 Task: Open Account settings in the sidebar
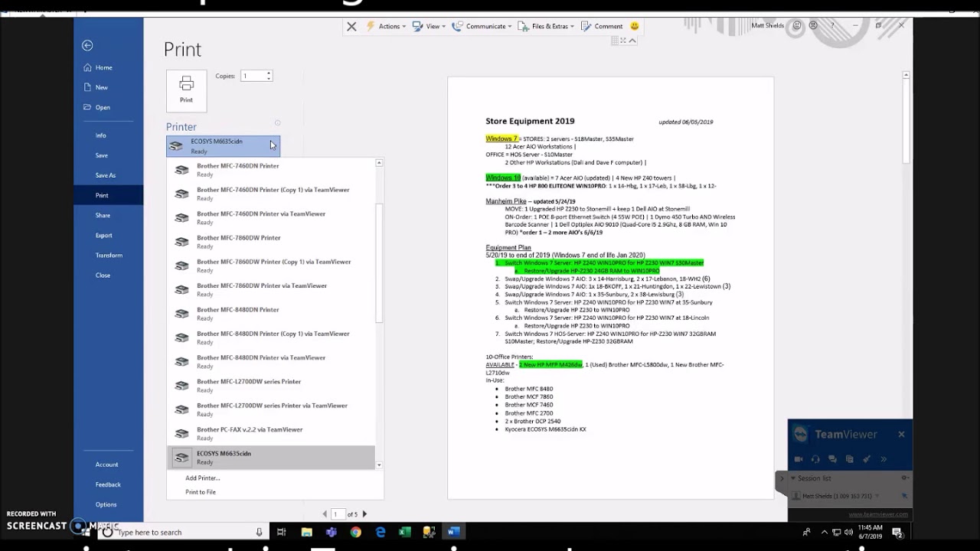(107, 465)
